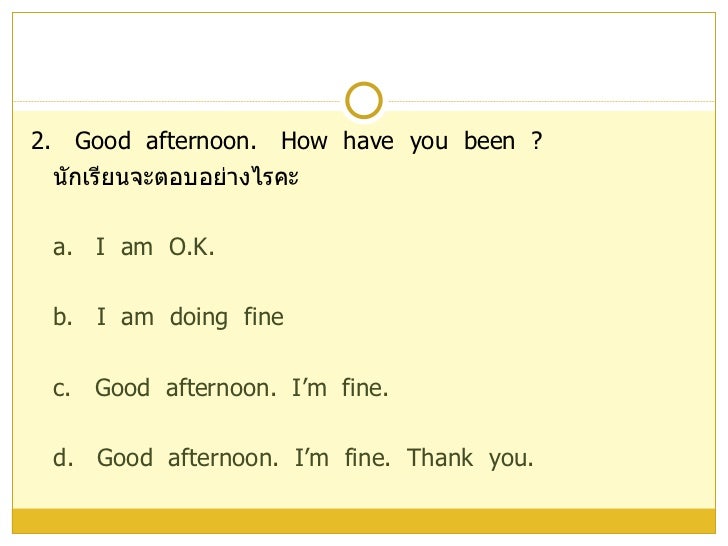Click the Thai instruction text line
Image resolution: width=728 pixels, height=546 pixels.
click(x=176, y=177)
